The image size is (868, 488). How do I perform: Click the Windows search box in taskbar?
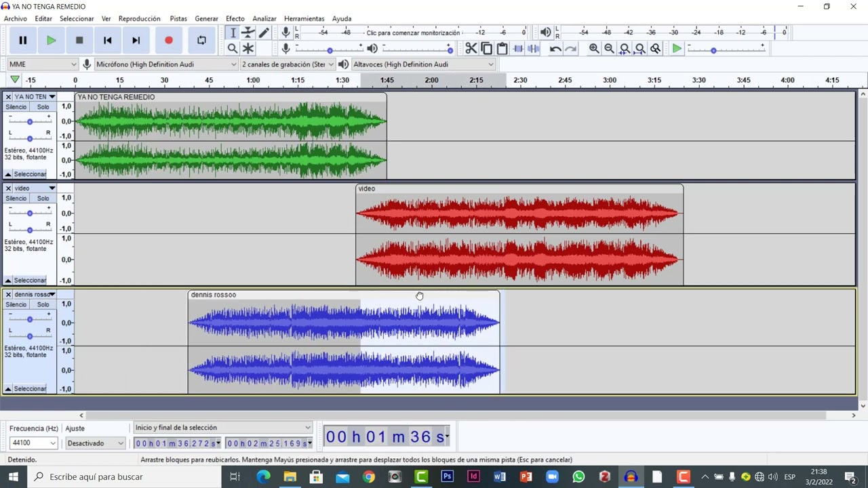(124, 476)
